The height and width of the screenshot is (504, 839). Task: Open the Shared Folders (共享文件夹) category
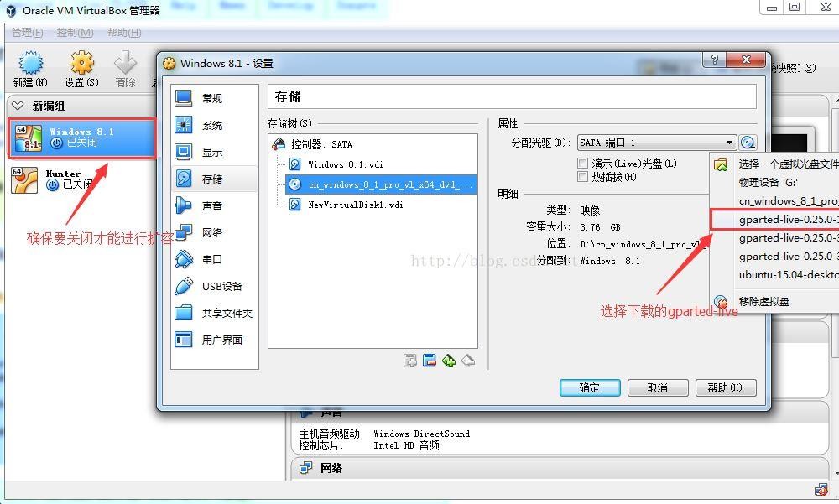(x=226, y=313)
